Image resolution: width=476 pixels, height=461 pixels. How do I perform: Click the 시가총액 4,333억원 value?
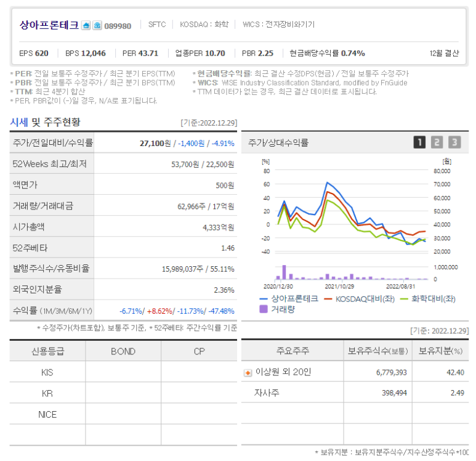(x=218, y=227)
